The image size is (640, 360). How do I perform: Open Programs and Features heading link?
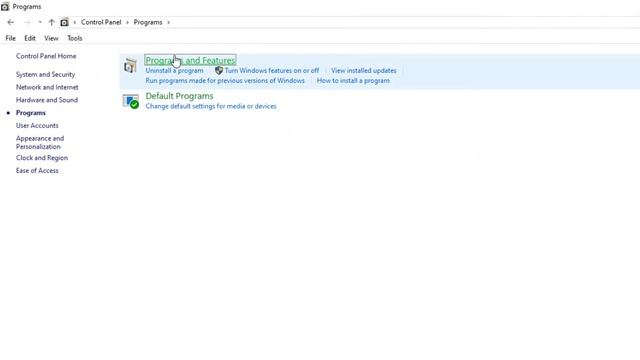(191, 60)
